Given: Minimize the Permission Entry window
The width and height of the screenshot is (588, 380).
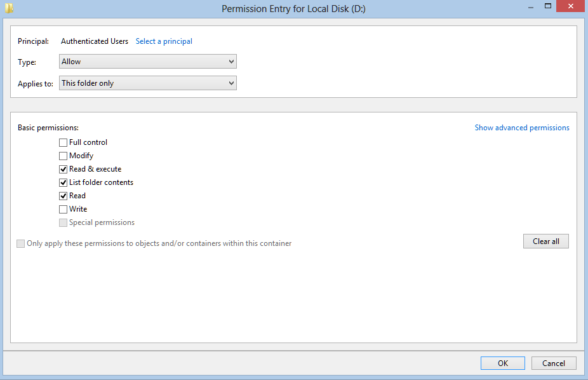Looking at the screenshot, I should coord(531,7).
